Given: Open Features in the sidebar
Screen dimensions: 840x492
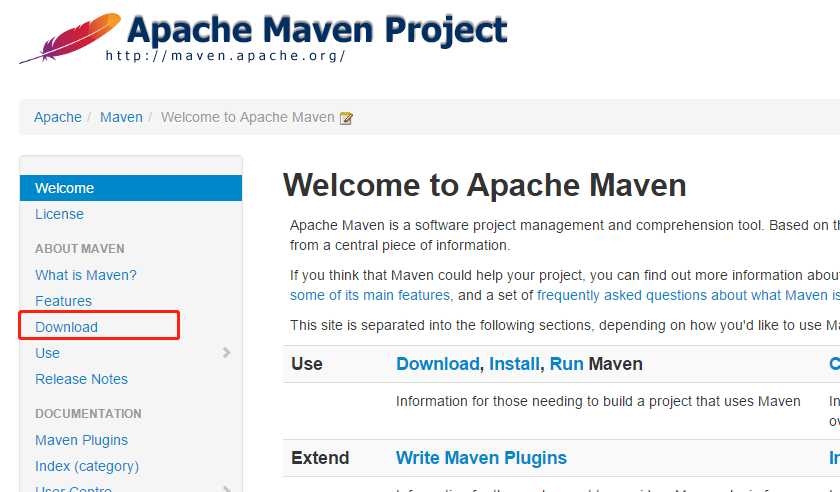Looking at the screenshot, I should 64,301.
